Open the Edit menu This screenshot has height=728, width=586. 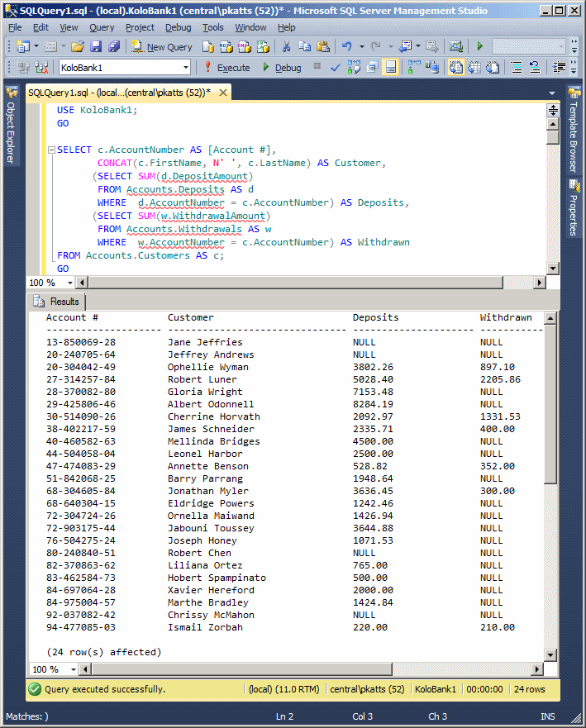(40, 27)
